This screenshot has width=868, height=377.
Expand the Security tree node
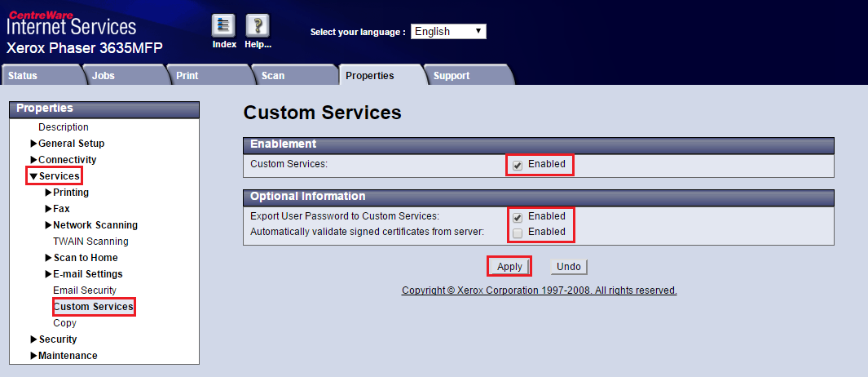34,339
